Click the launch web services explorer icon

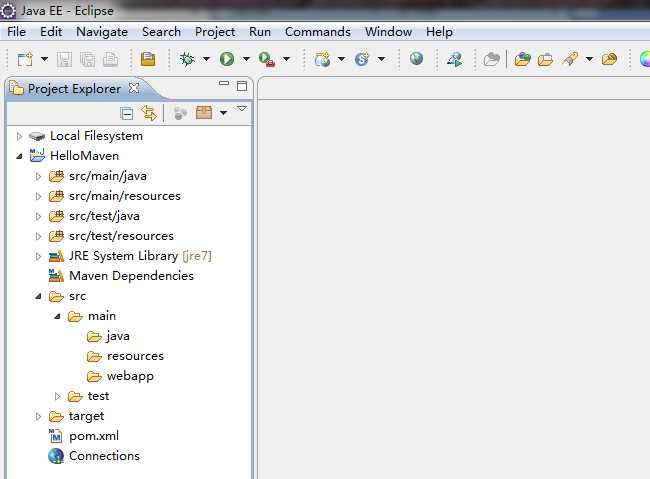(x=455, y=59)
